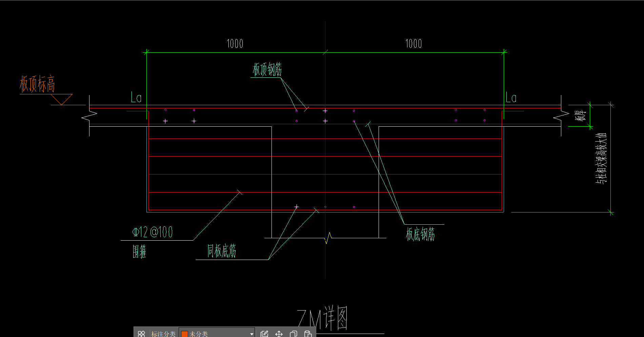Click the Φ12@100 rebar spec text
Viewport: 644px width, 337px height.
(153, 232)
